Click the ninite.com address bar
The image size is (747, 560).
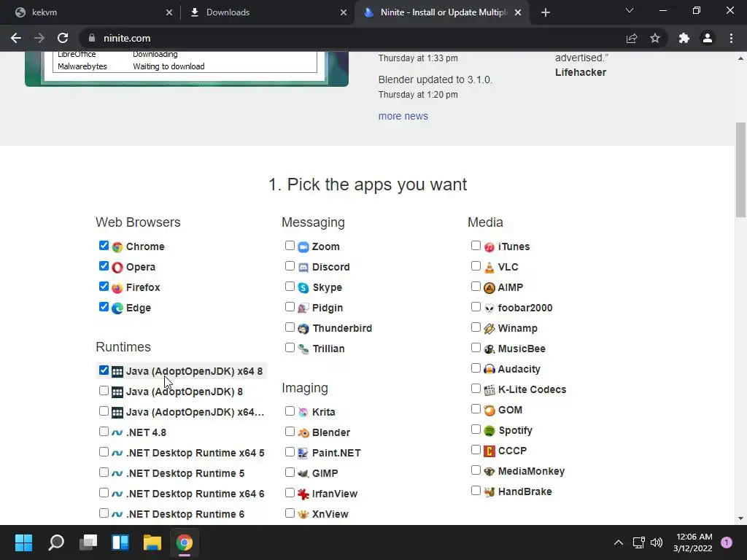[x=352, y=38]
